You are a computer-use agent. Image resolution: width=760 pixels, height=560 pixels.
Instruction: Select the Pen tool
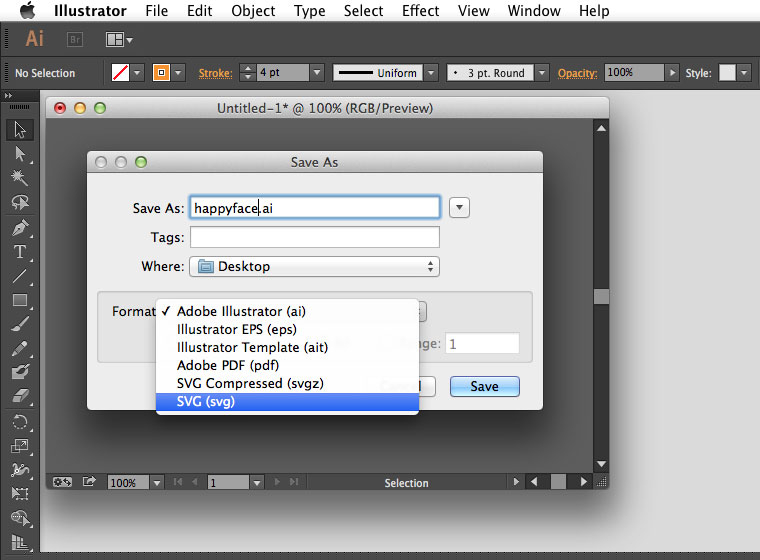20,227
